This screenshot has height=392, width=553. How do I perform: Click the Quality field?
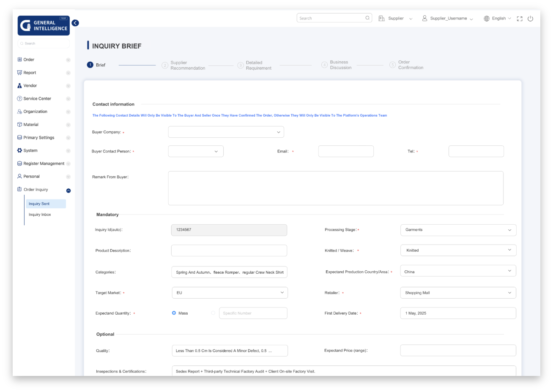click(230, 351)
